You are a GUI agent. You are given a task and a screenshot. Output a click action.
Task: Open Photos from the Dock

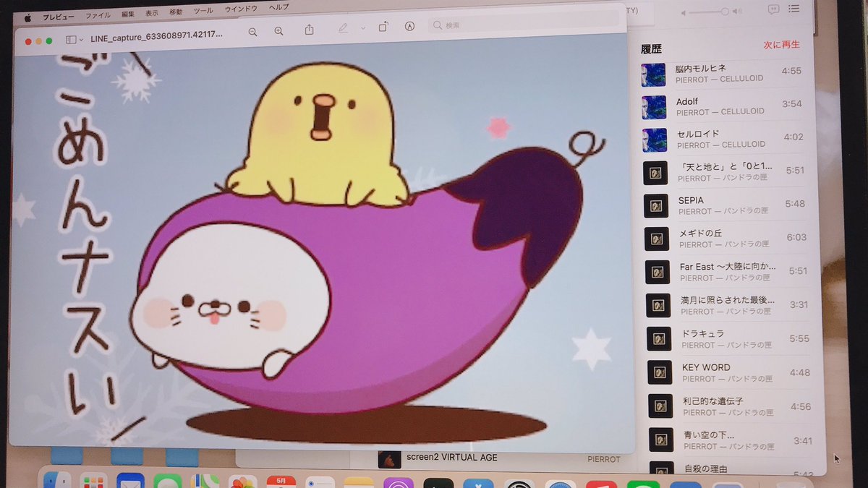(242, 482)
